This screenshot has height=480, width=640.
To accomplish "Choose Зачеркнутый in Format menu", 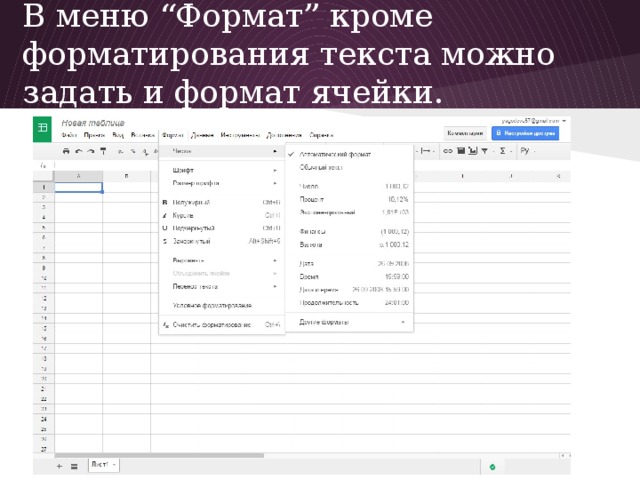I will tap(222, 241).
